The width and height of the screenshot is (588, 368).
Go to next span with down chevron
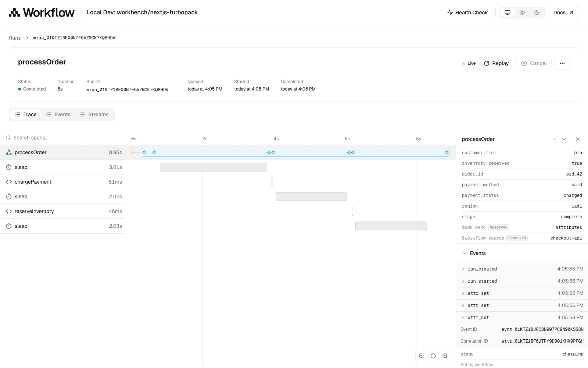click(564, 139)
